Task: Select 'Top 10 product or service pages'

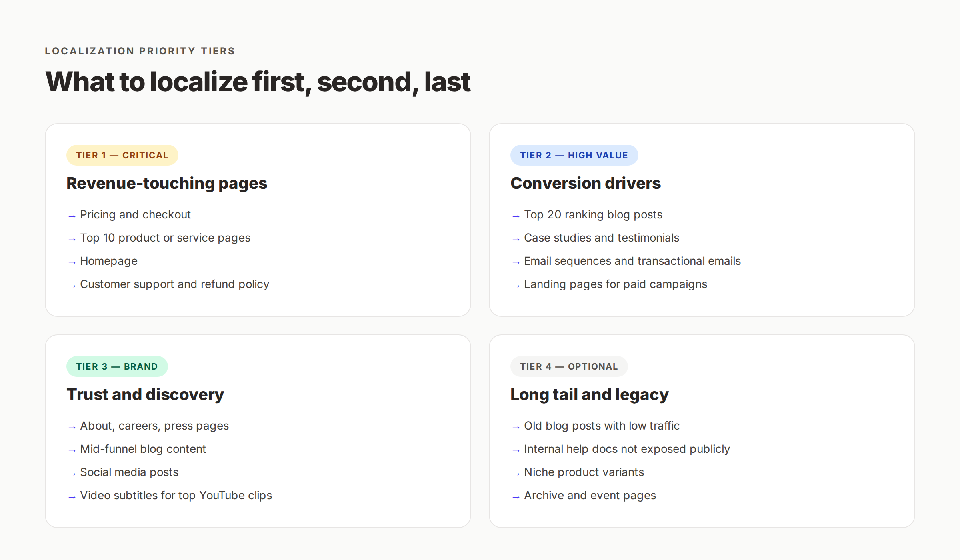Action: click(165, 238)
